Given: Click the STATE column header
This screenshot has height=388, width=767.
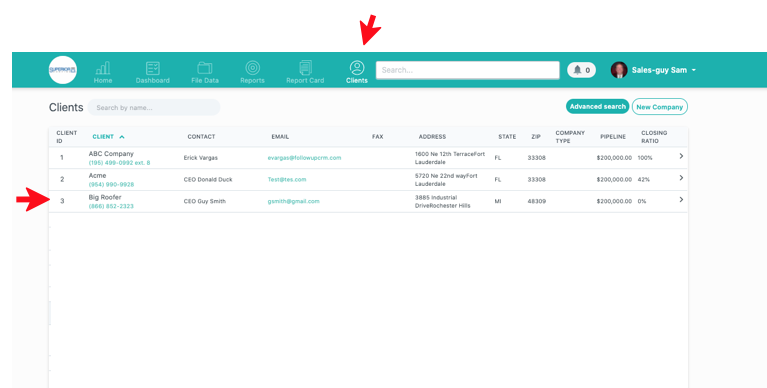Looking at the screenshot, I should [507, 137].
